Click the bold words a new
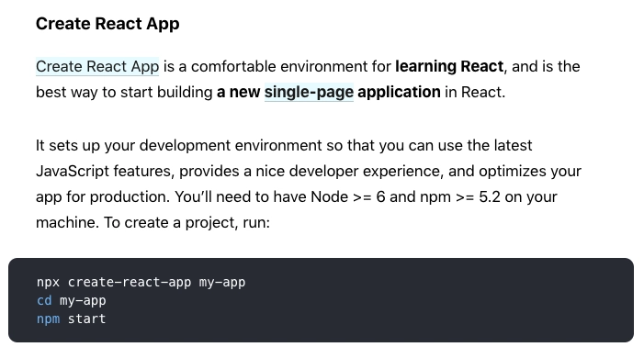Image resolution: width=644 pixels, height=358 pixels. point(238,92)
